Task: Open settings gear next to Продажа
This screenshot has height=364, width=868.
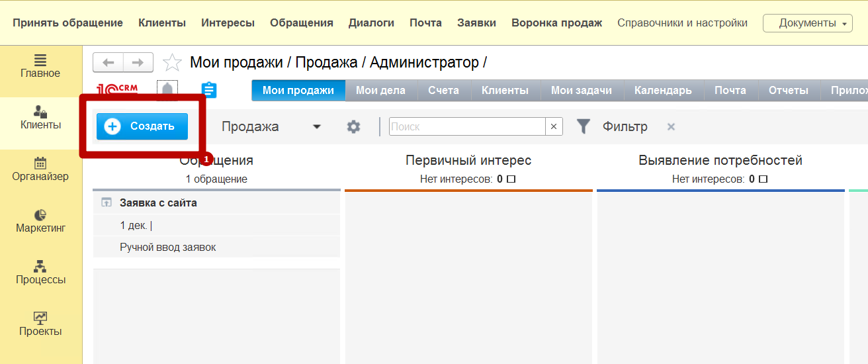Action: pyautogui.click(x=354, y=127)
